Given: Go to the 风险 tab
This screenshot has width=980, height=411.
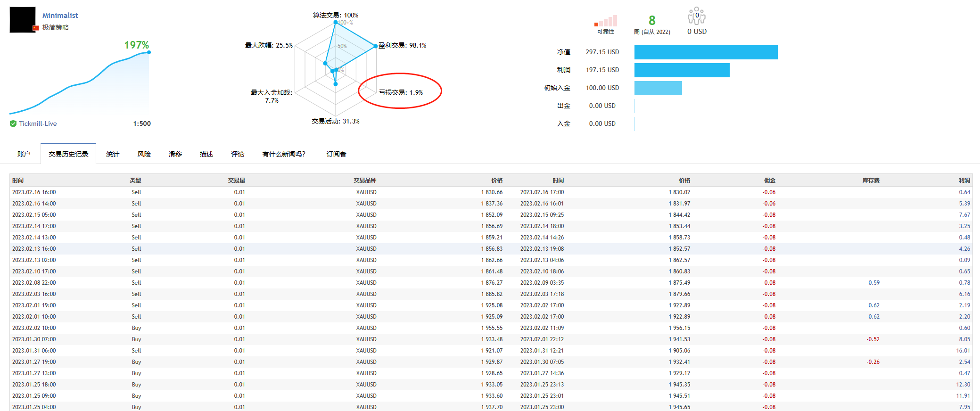Looking at the screenshot, I should (x=144, y=154).
